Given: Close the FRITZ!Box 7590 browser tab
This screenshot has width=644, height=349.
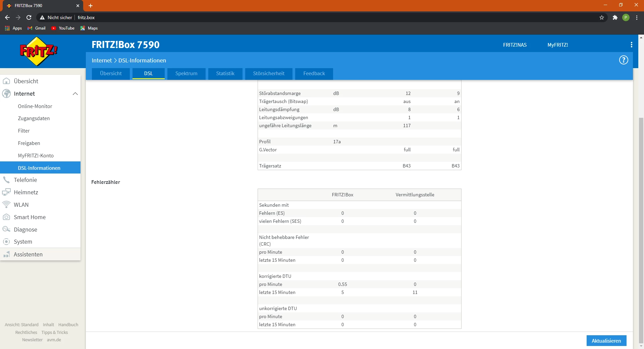Looking at the screenshot, I should [x=78, y=6].
